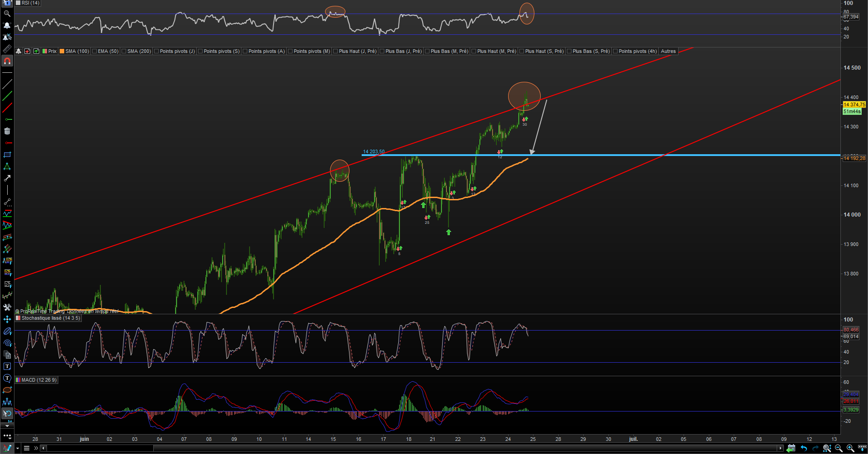
Task: Click the auto-fit zoom magnifier with arrows
Action: [x=827, y=448]
